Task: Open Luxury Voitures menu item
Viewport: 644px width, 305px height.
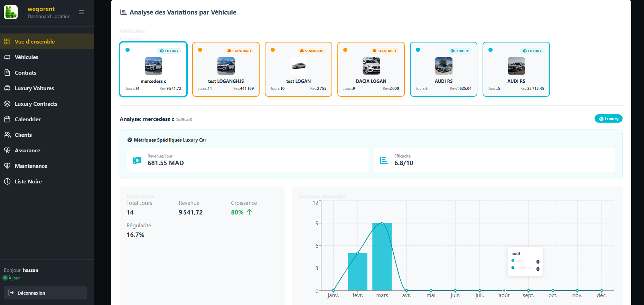Action: tap(34, 88)
